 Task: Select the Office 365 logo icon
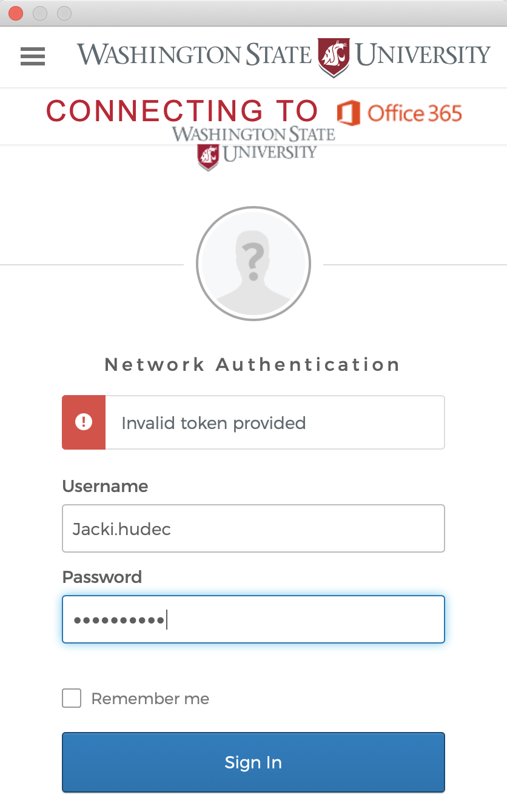349,113
